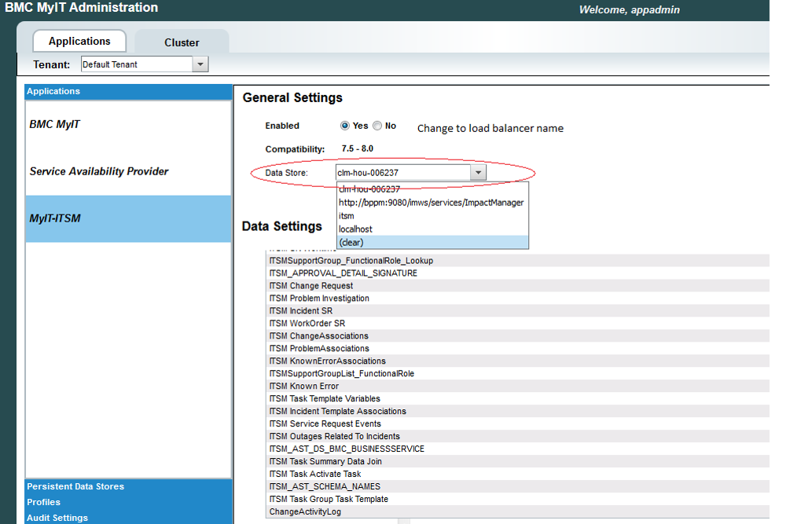
Task: Select ITSM Task Summary Data Join row
Action: 517,461
